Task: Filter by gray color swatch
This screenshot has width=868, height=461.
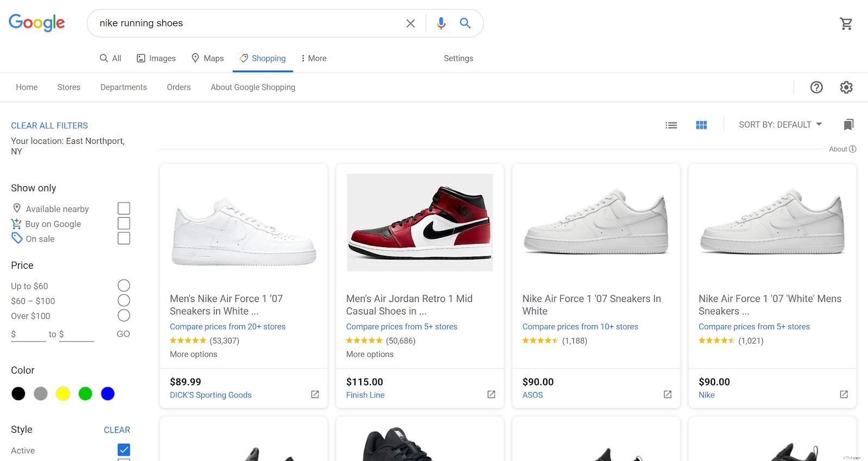Action: 41,394
